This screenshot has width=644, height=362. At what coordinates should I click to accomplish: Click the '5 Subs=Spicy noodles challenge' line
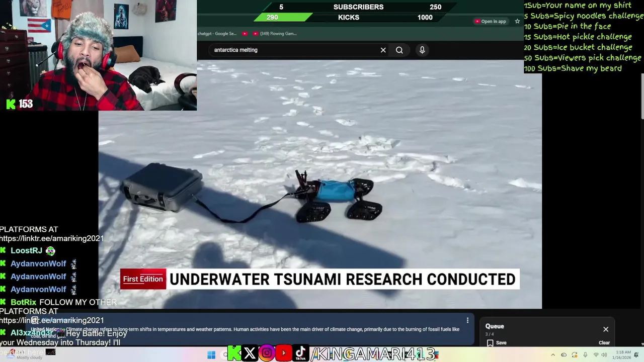pyautogui.click(x=584, y=16)
